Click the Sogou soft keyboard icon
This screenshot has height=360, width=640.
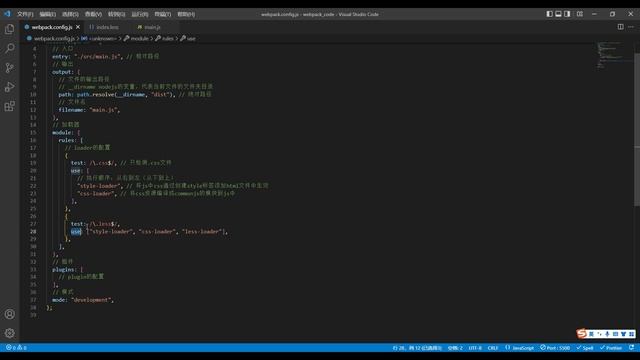pos(615,334)
